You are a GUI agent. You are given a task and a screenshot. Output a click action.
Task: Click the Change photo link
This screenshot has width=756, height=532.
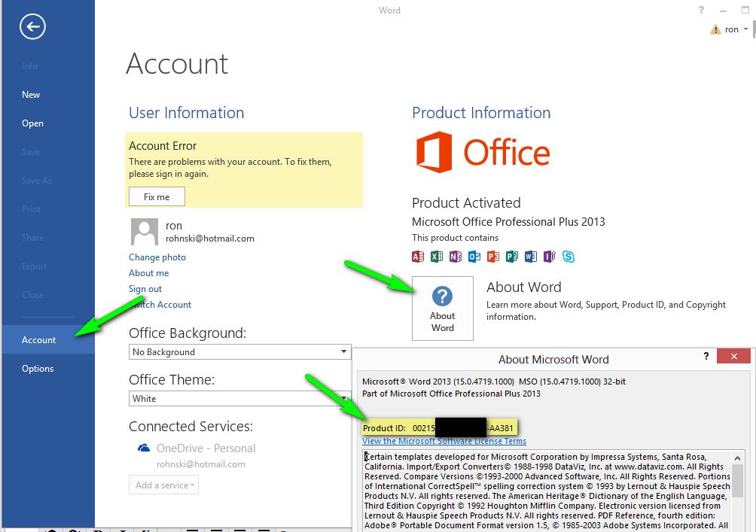[x=157, y=257]
